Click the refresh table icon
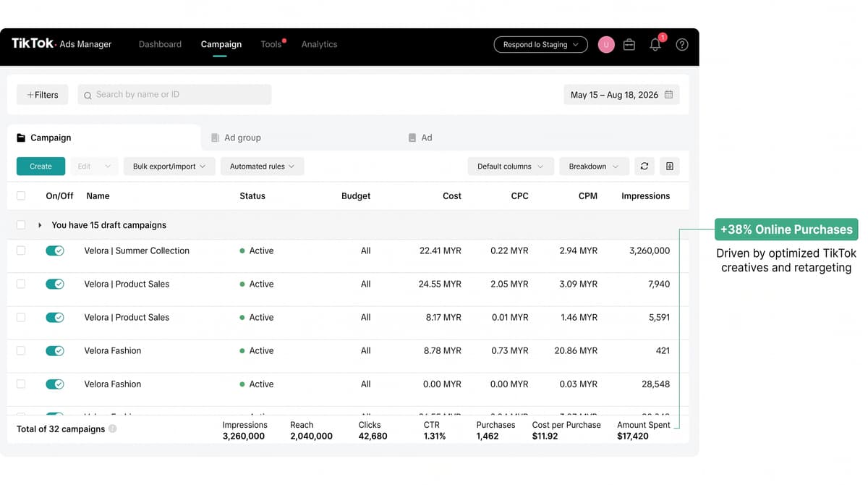This screenshot has height=485, width=868. (x=644, y=166)
